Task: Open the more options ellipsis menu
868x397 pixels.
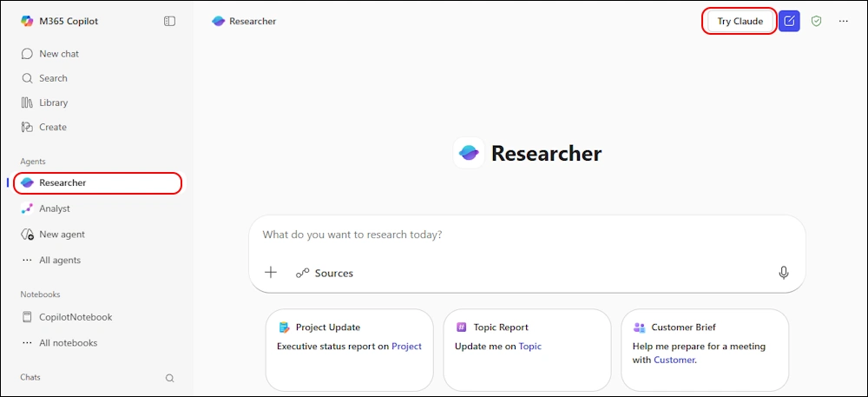Action: tap(844, 21)
